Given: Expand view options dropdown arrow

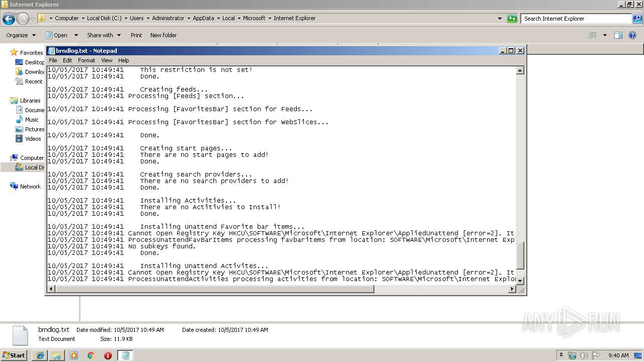Looking at the screenshot, I should 605,35.
